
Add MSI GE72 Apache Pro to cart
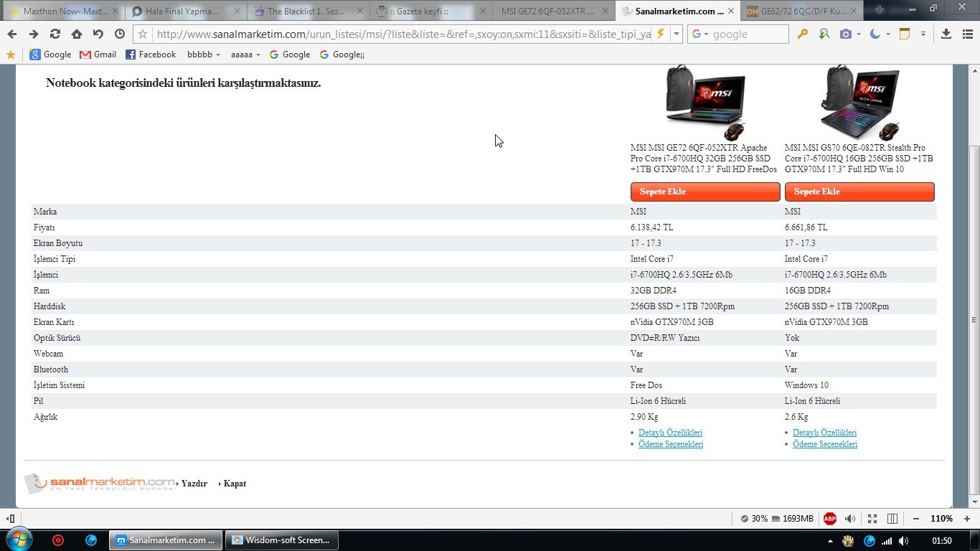point(705,192)
